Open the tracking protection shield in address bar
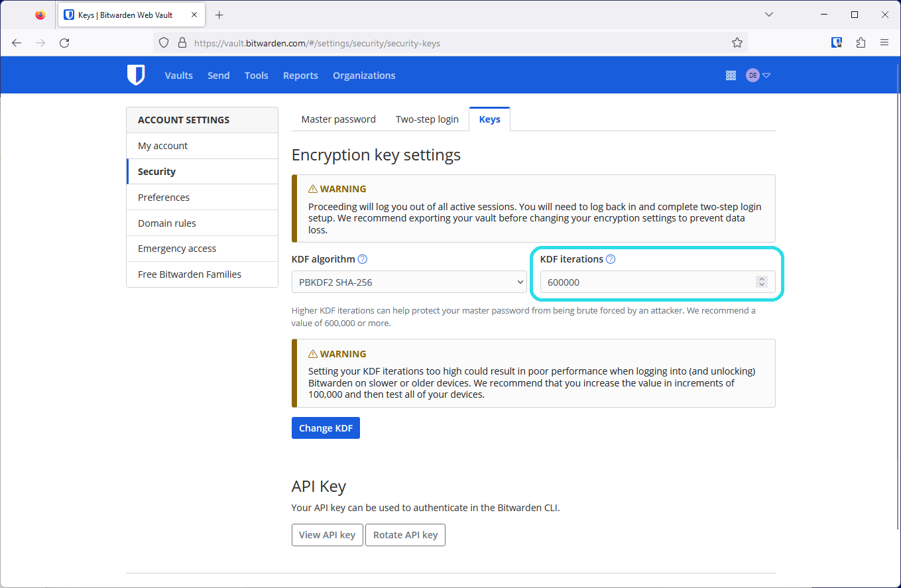 point(164,42)
